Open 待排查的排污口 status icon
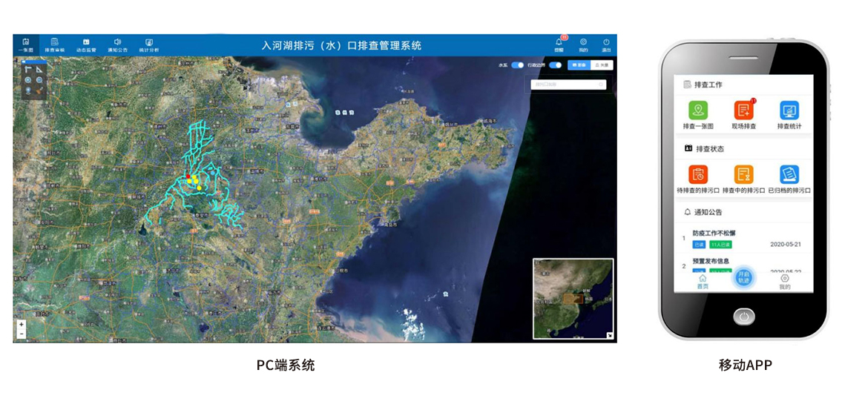868x410 pixels. (x=697, y=175)
